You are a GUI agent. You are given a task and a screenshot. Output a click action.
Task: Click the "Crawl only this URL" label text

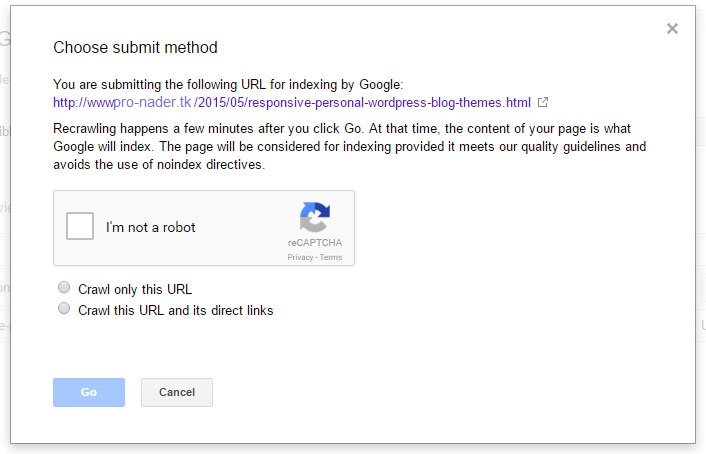[x=134, y=290]
